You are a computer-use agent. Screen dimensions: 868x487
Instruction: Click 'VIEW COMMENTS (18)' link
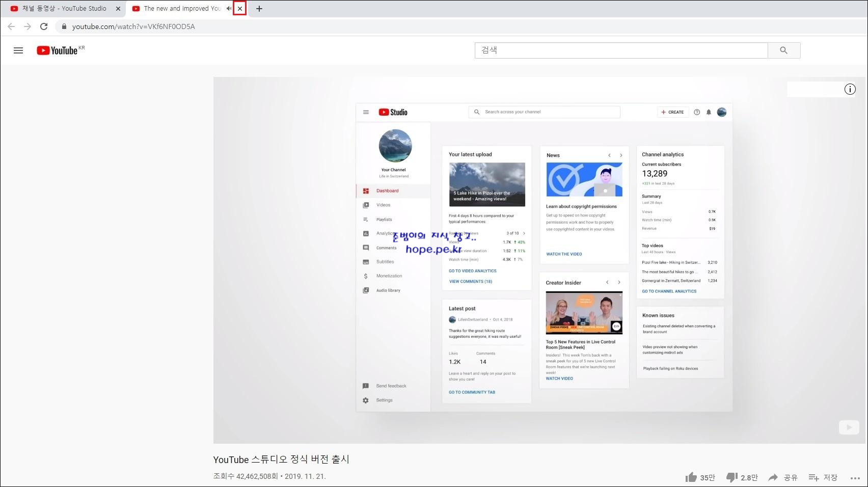click(471, 281)
